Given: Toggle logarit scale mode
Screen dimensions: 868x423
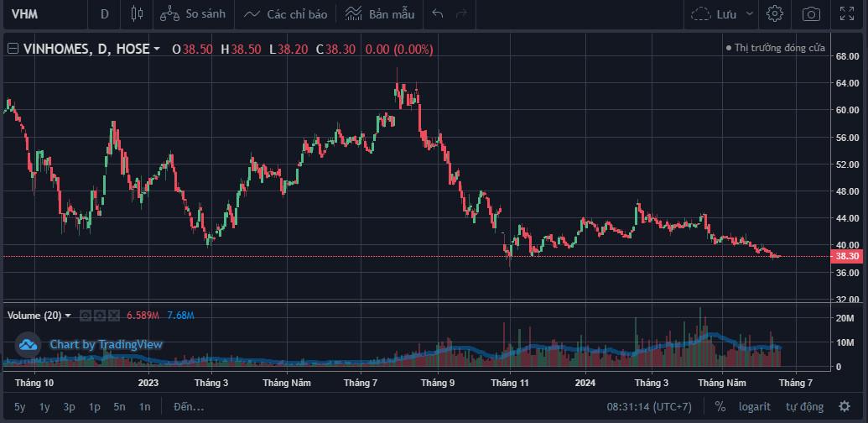Looking at the screenshot, I should (753, 407).
